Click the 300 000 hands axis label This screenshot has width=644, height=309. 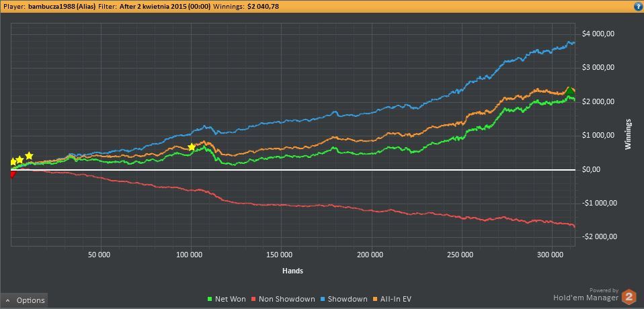tap(552, 255)
